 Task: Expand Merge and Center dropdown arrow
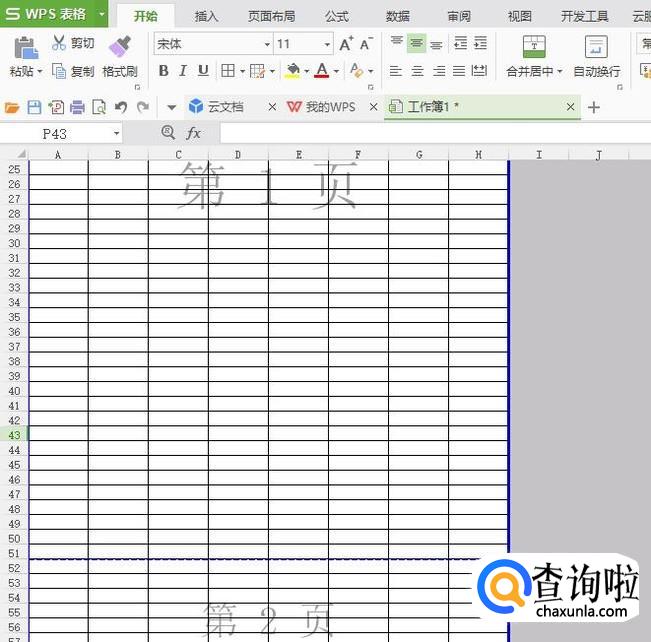(559, 71)
